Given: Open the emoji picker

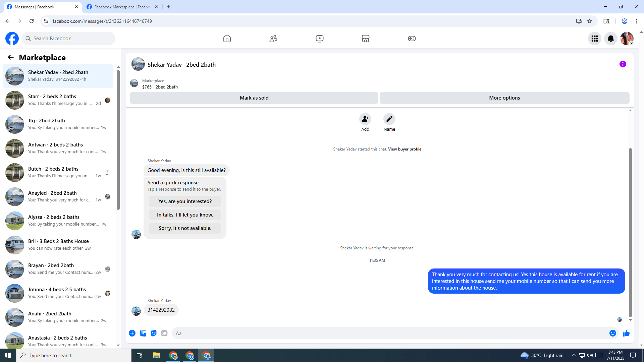Looking at the screenshot, I should point(613,333).
